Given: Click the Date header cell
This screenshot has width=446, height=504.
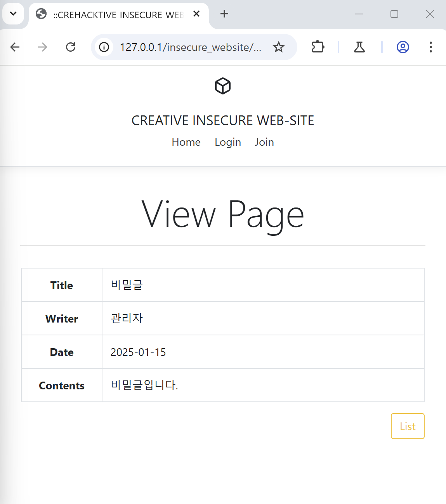Looking at the screenshot, I should click(62, 352).
